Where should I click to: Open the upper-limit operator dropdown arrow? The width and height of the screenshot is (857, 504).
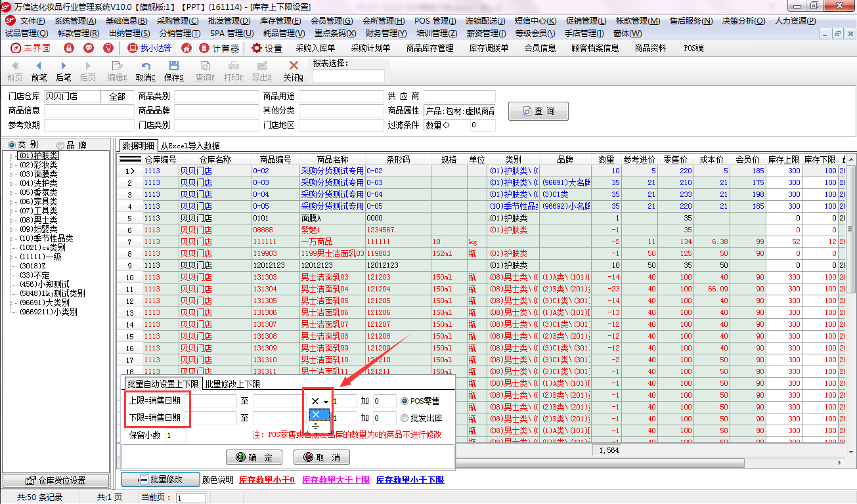pyautogui.click(x=326, y=401)
